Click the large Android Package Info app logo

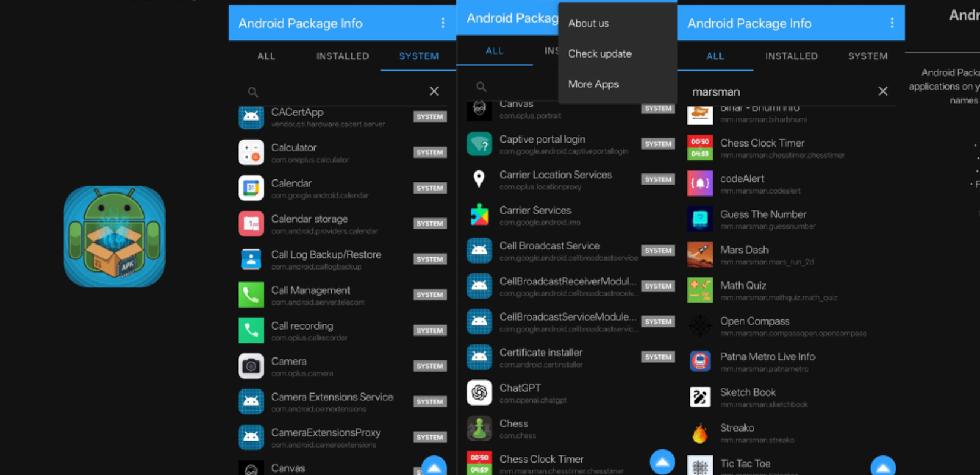click(x=115, y=236)
